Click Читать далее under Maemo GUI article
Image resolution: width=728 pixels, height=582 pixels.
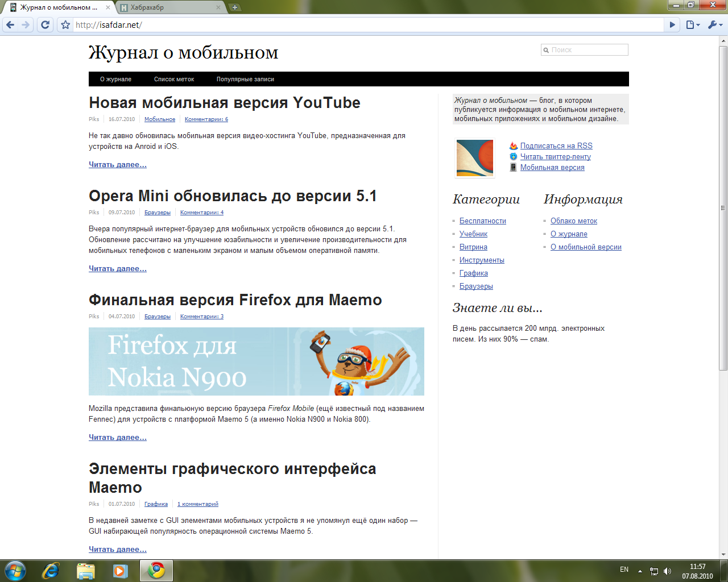click(118, 550)
